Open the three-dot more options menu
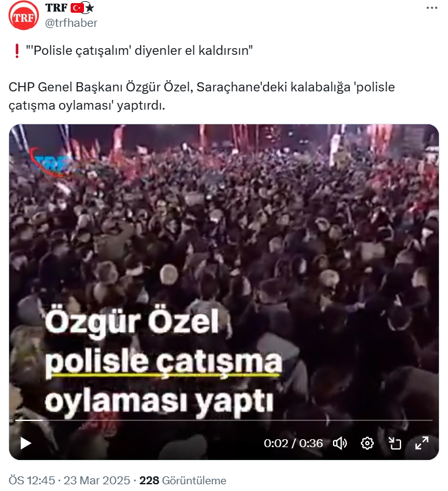Viewport: 448px width, 491px height. [432, 8]
